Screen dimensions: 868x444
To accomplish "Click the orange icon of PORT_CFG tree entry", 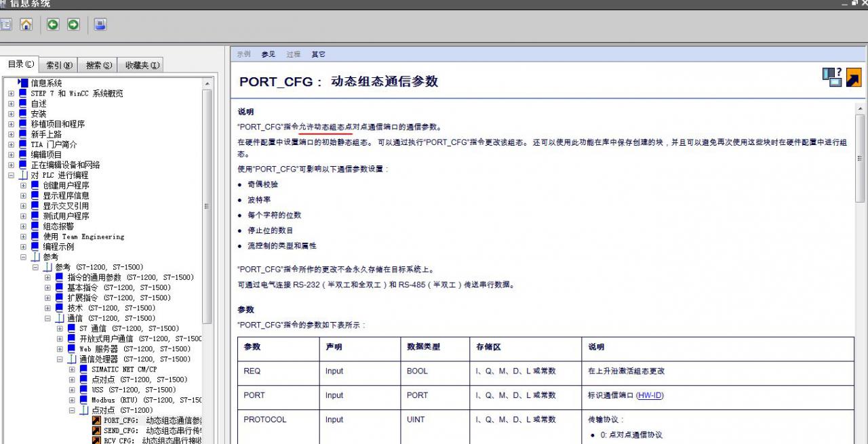I will tap(96, 420).
